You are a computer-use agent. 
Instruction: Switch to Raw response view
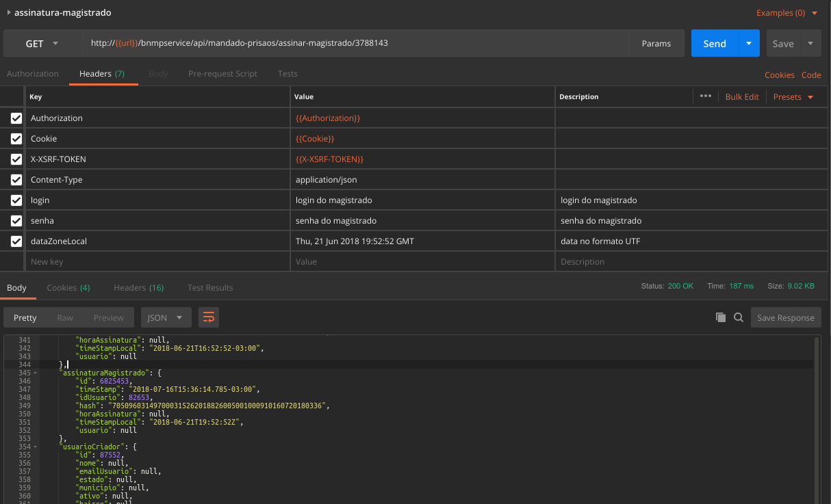click(x=65, y=317)
